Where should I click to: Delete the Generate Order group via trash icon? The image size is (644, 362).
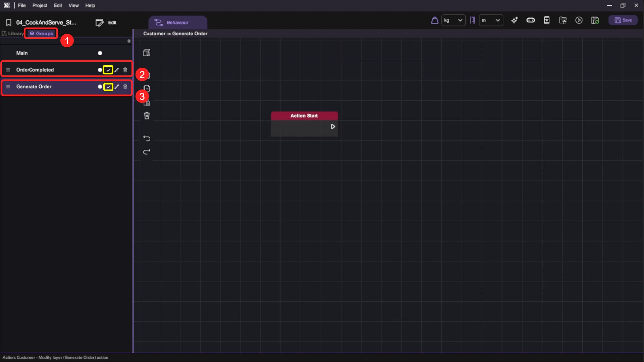(125, 86)
